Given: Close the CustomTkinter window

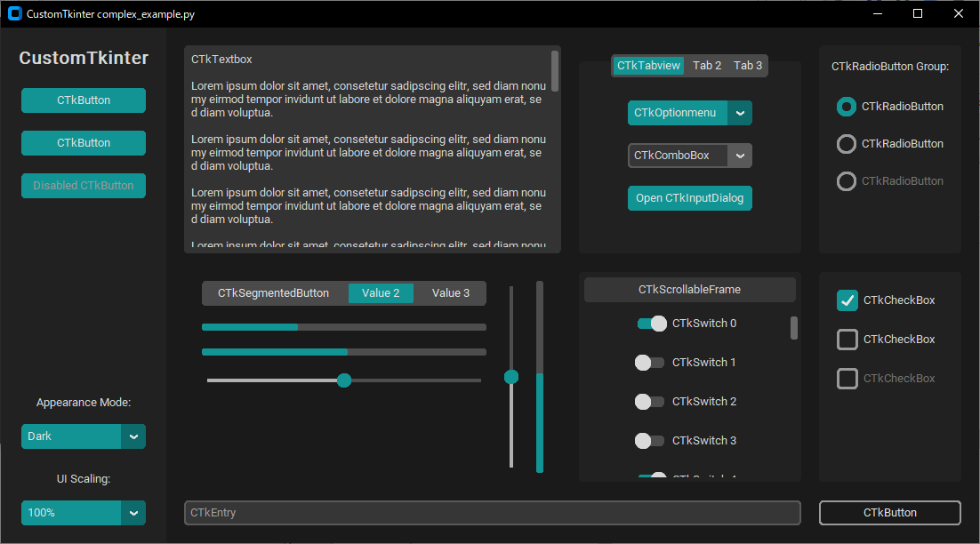Looking at the screenshot, I should coord(958,13).
